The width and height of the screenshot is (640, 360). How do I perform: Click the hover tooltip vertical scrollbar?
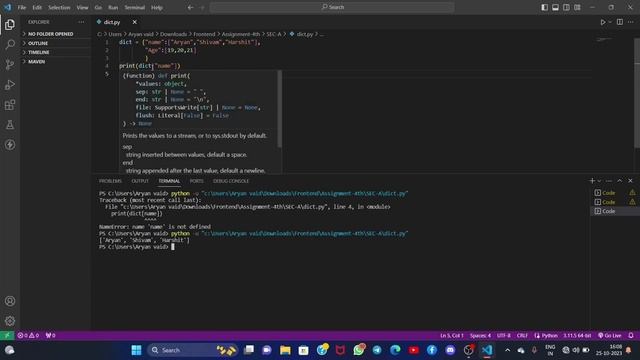pyautogui.click(x=280, y=109)
